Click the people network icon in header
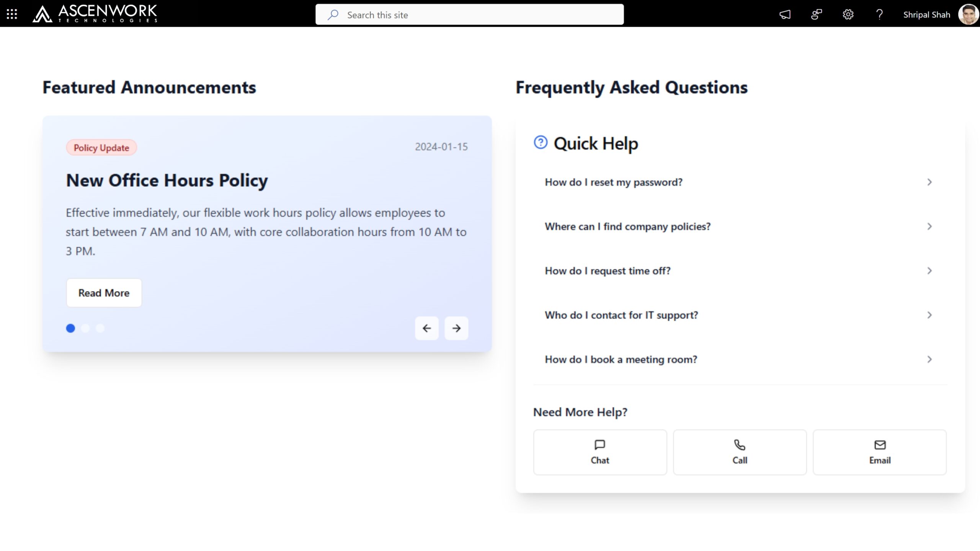The image size is (980, 551). point(816,15)
